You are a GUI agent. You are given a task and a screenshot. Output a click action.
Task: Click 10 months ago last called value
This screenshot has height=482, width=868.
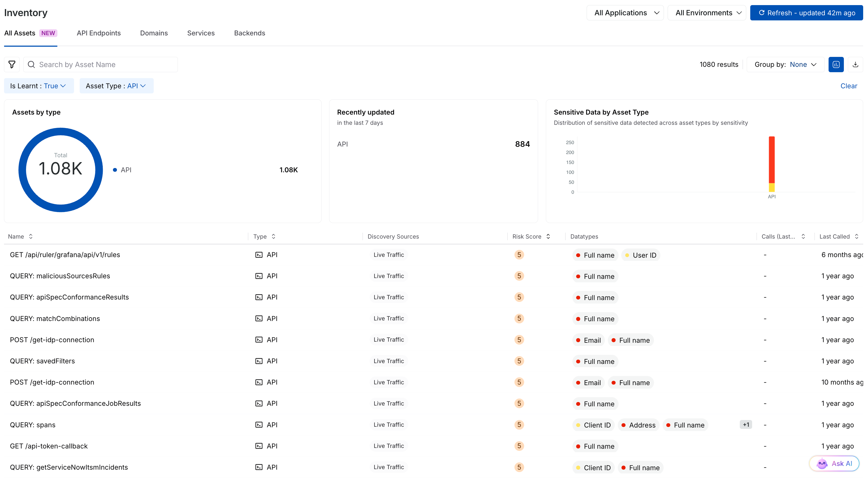(x=842, y=382)
